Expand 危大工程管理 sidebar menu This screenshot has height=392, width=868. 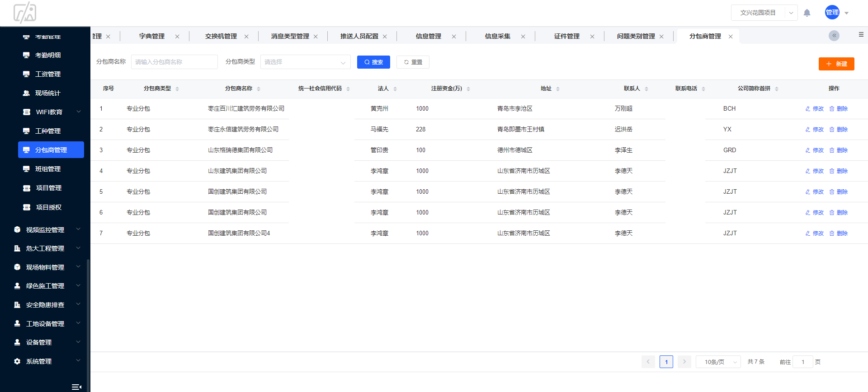pyautogui.click(x=78, y=248)
